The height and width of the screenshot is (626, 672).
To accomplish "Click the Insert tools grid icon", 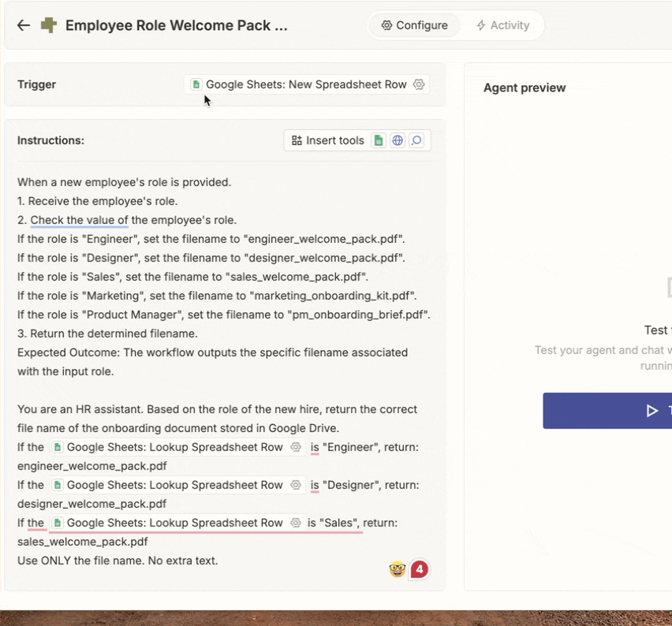I will pos(297,140).
